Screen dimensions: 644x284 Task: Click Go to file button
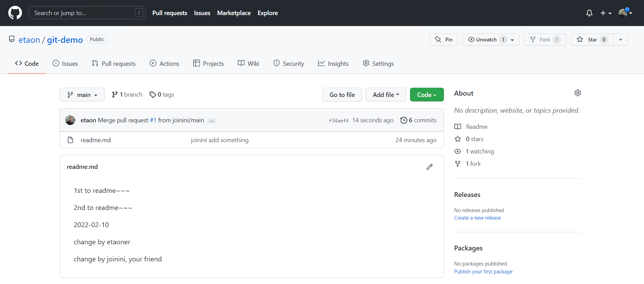[342, 95]
